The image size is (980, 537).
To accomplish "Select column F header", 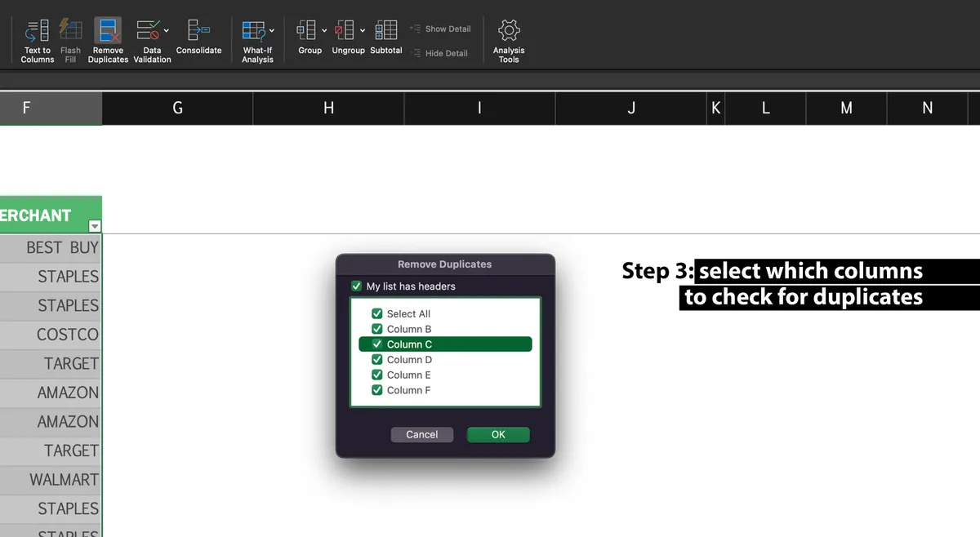I will tap(51, 108).
